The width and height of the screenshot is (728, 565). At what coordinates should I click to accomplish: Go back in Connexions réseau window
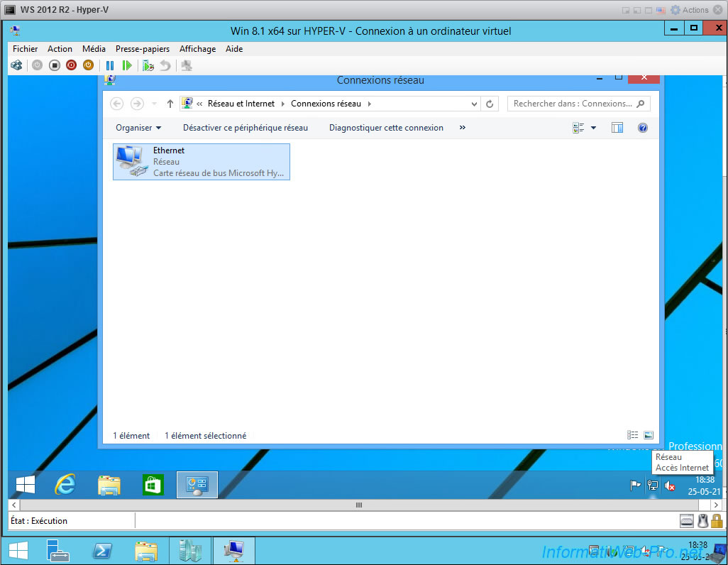[x=117, y=104]
